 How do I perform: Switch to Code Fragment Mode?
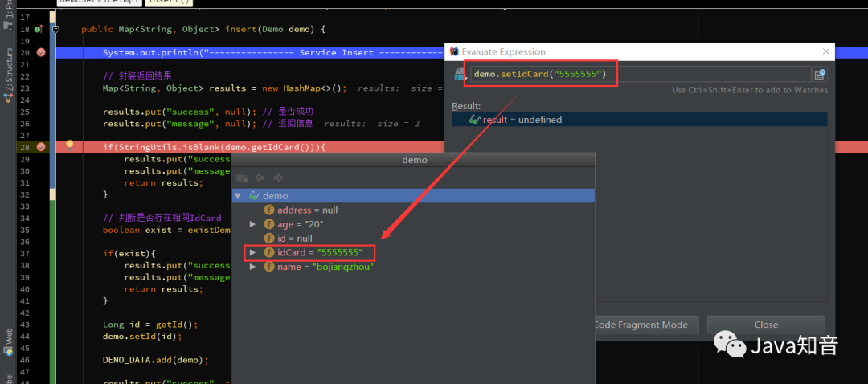(642, 325)
